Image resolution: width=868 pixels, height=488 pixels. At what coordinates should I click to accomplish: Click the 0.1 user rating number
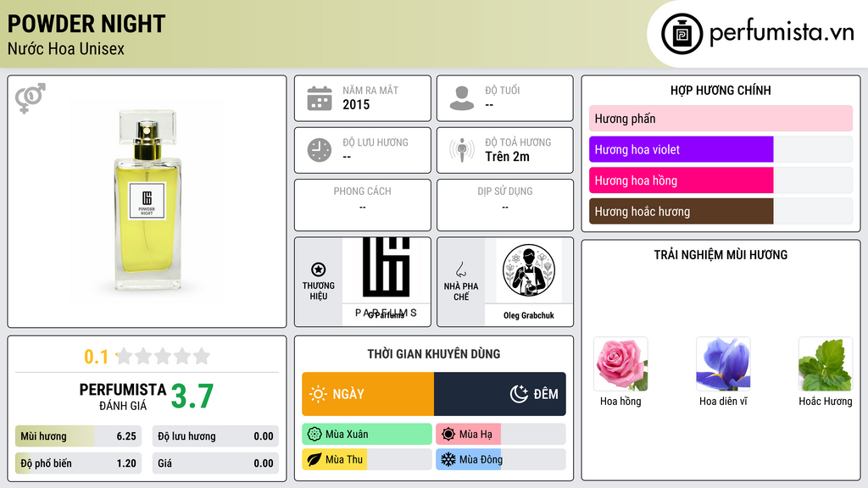pos(96,357)
